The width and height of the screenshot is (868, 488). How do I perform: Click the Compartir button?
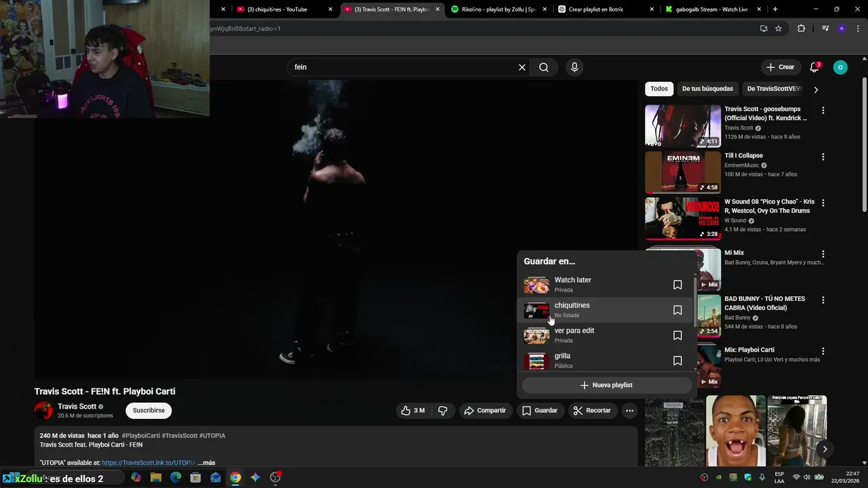[x=485, y=411]
